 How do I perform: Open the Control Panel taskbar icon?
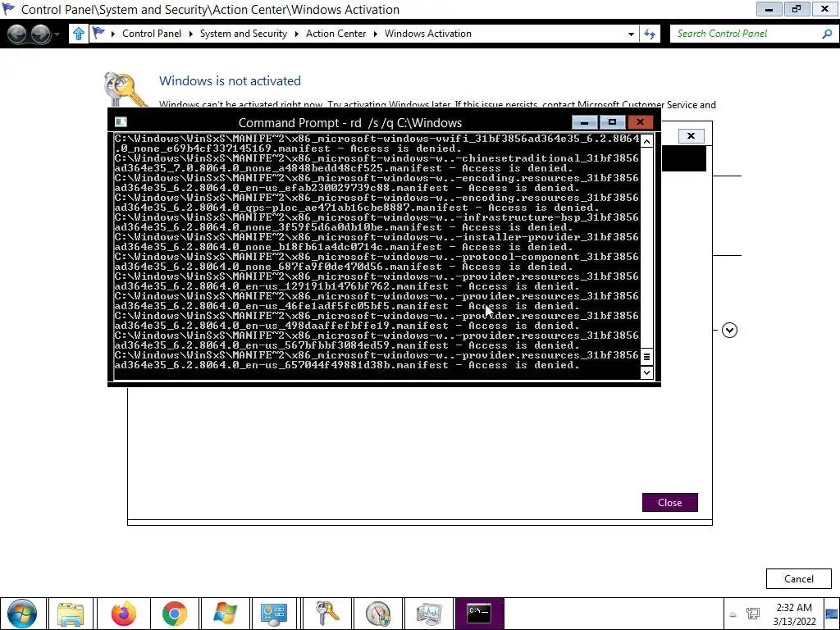[x=274, y=614]
